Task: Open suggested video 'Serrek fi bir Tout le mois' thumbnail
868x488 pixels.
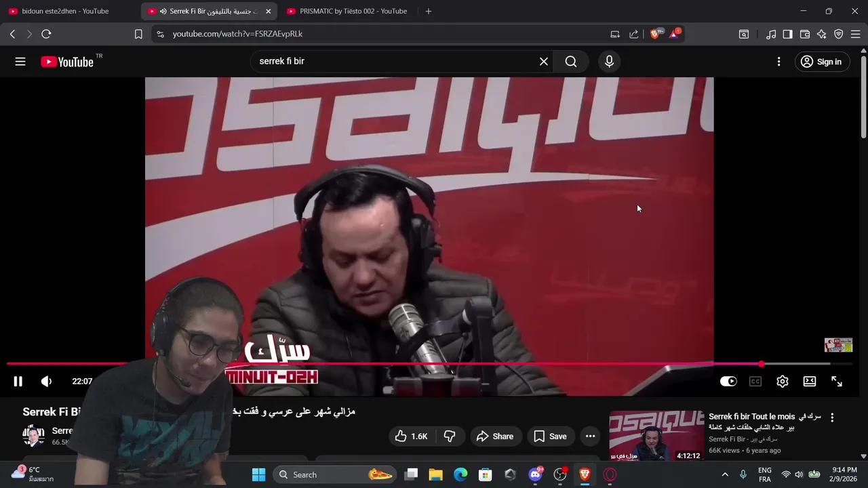Action: tap(656, 436)
